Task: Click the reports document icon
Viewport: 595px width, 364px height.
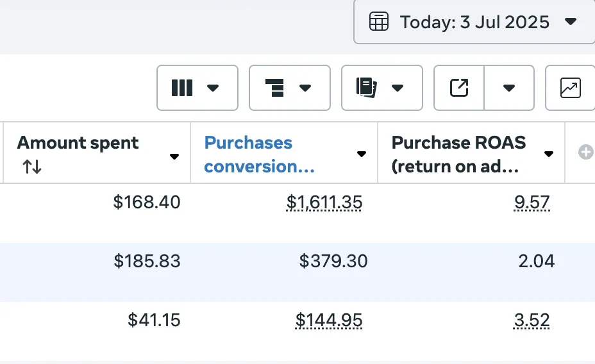Action: point(366,88)
